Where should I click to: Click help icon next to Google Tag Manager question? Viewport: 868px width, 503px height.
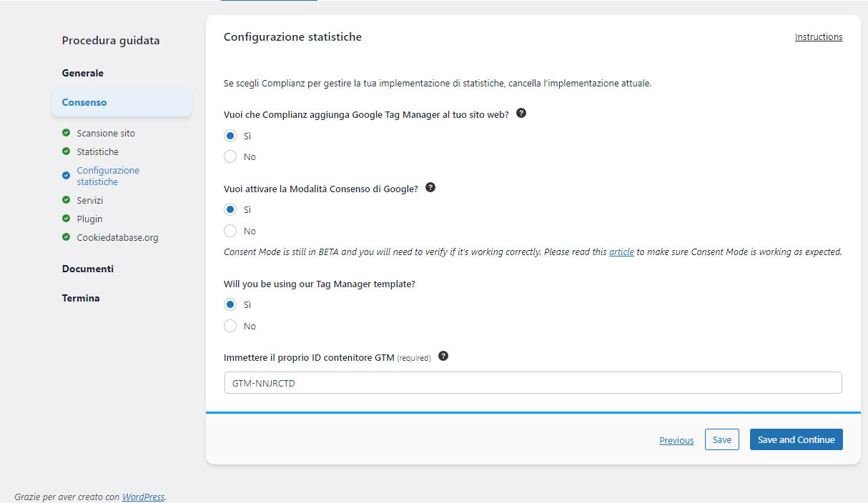pos(521,114)
